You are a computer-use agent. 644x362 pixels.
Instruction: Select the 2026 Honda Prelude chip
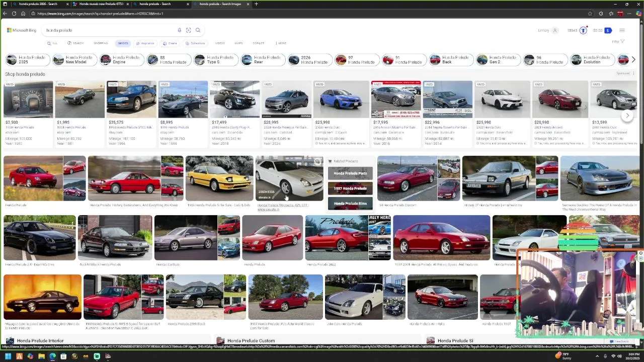pyautogui.click(x=309, y=60)
